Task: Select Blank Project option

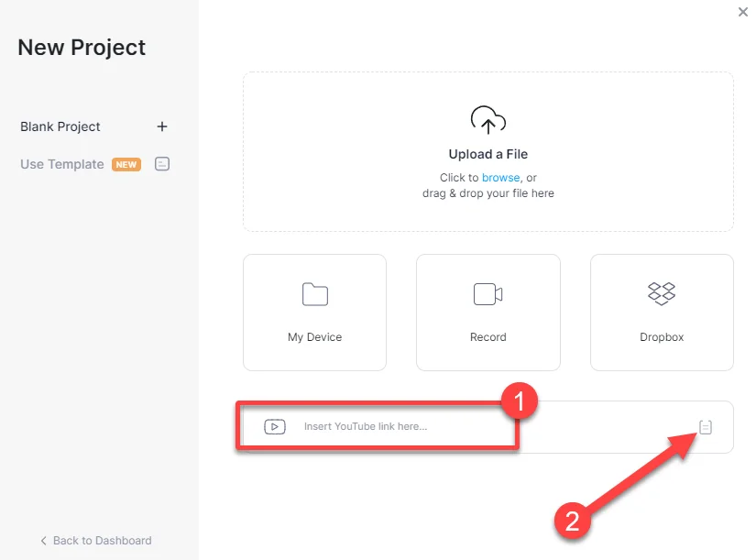Action: (x=60, y=126)
